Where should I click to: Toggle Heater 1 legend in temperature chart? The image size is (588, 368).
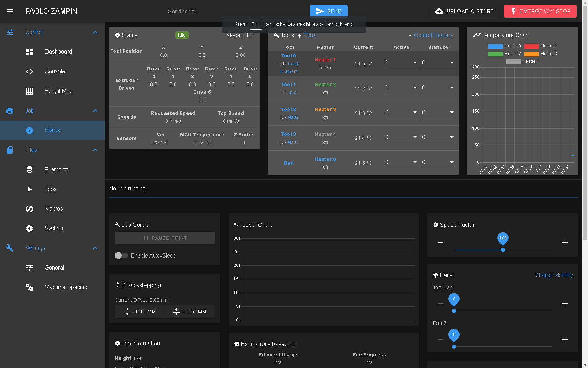click(540, 46)
